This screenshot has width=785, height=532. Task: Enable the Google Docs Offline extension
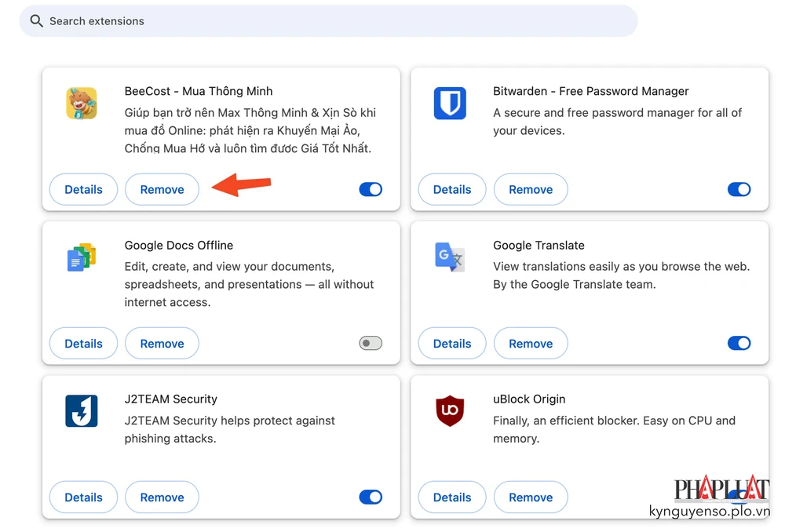pyautogui.click(x=370, y=343)
